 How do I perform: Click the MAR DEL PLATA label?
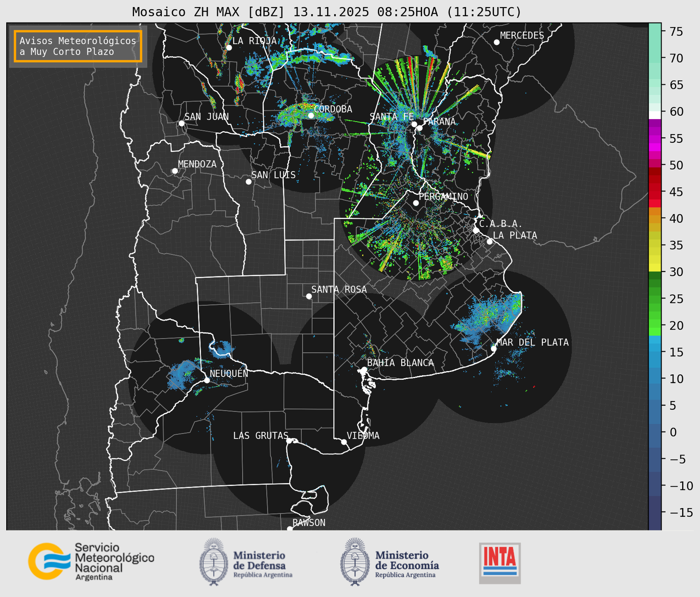tap(532, 343)
